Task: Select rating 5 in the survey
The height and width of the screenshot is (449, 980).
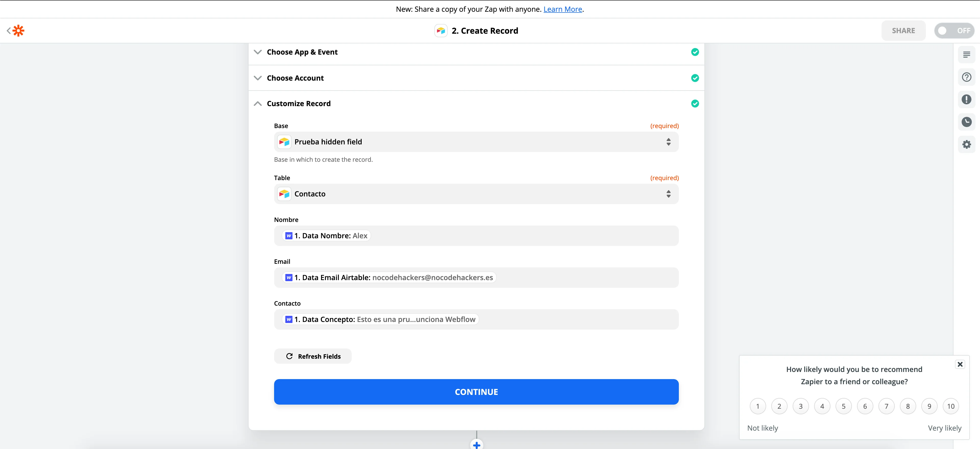Action: [843, 406]
